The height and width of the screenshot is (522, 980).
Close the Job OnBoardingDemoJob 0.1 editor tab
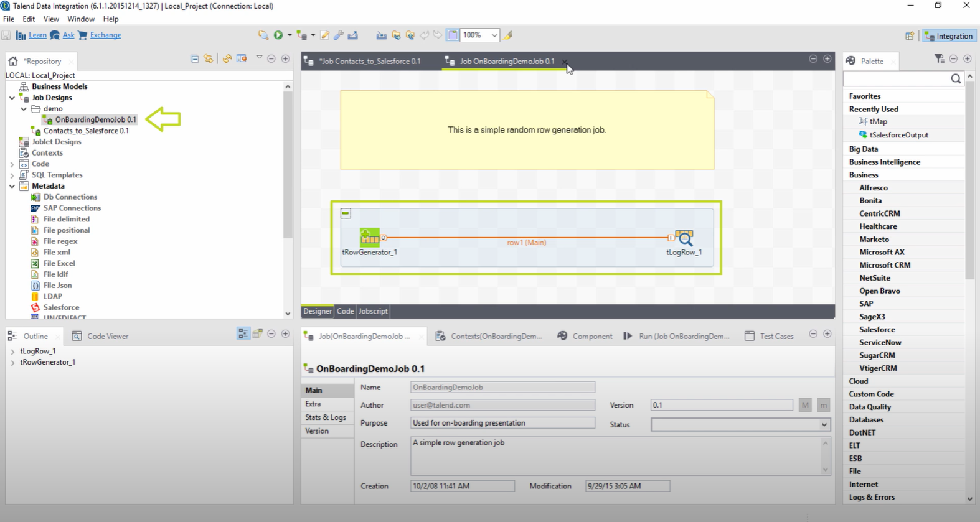564,62
